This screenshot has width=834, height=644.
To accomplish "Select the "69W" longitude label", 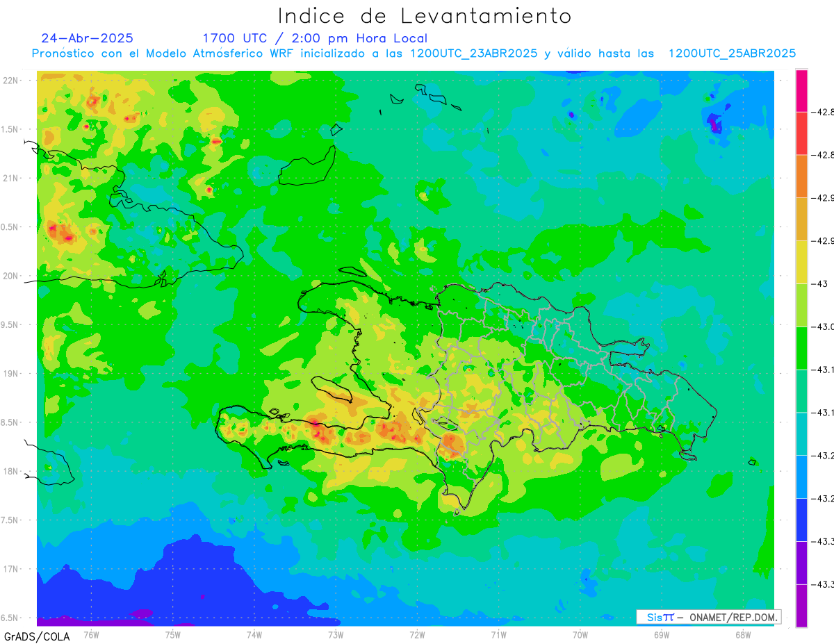I will [662, 634].
